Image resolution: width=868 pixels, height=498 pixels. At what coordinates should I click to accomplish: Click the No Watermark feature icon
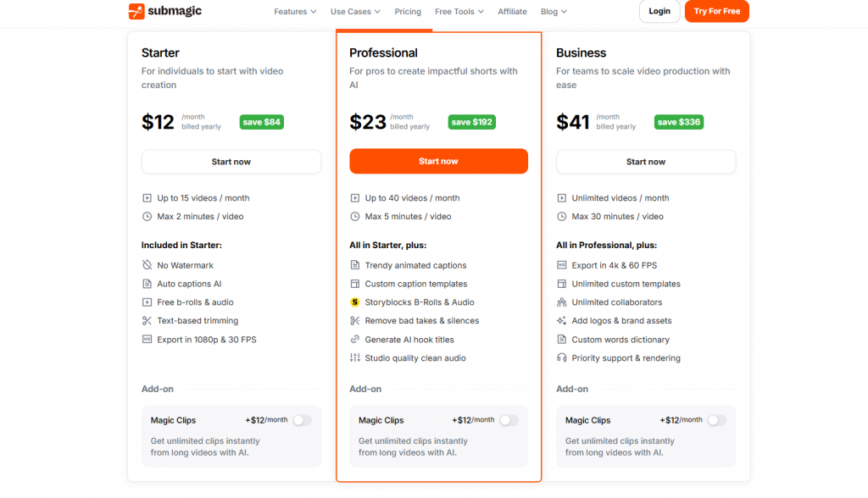147,265
